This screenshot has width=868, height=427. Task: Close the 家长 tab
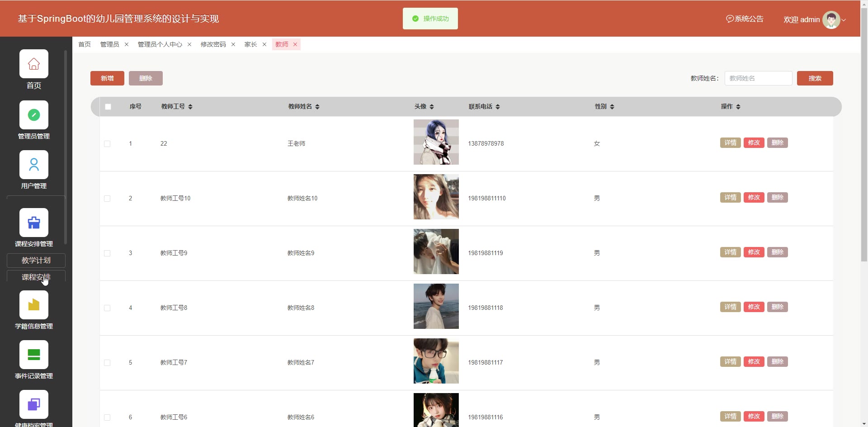coord(264,44)
